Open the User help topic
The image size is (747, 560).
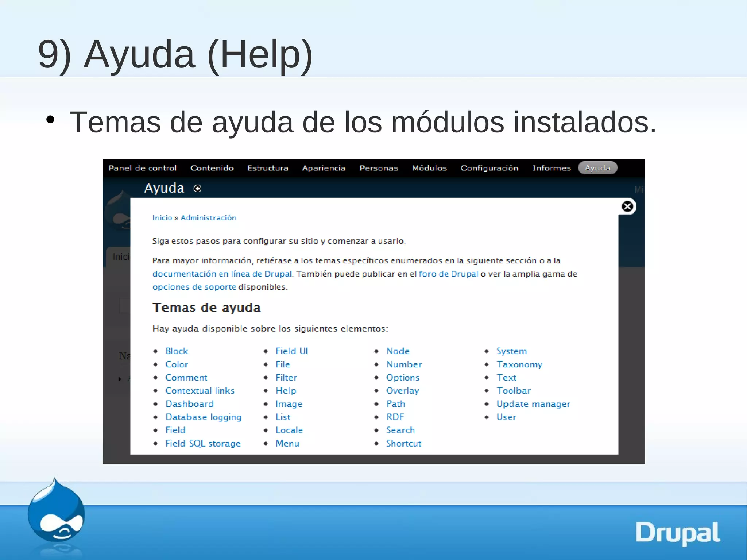click(506, 417)
